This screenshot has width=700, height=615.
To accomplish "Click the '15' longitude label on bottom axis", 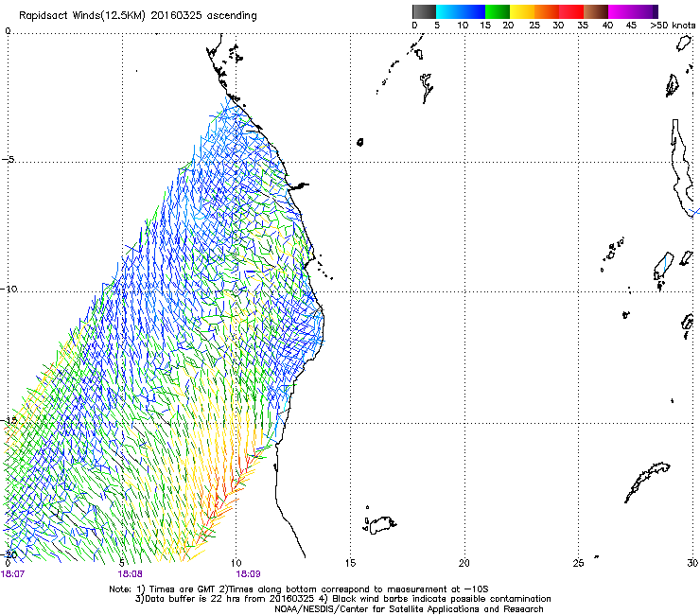I will [350, 563].
